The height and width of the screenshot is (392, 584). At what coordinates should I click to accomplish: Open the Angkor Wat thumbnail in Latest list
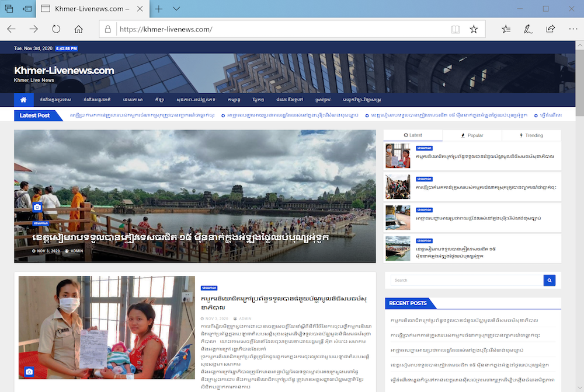click(x=398, y=249)
